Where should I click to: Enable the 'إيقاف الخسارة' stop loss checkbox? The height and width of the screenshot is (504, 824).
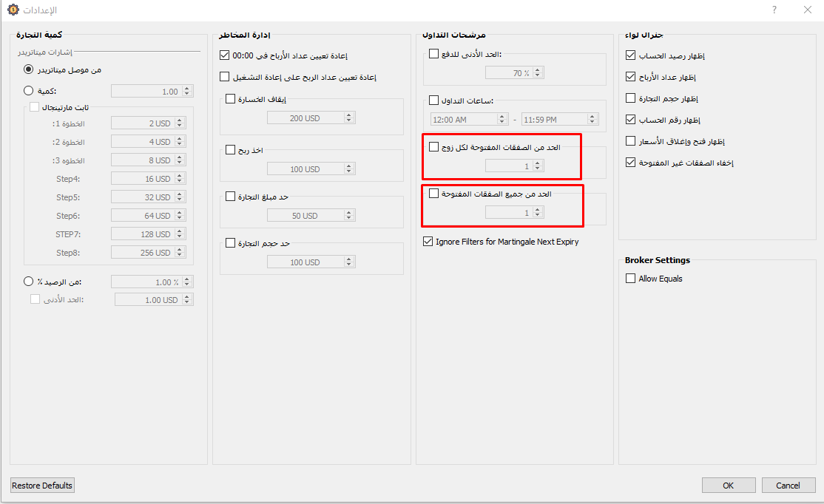click(230, 99)
